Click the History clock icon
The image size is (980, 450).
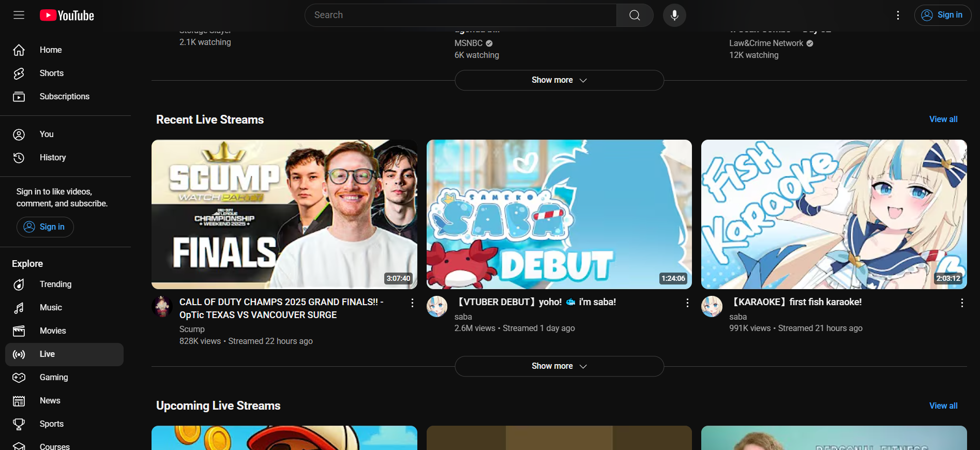(x=19, y=158)
